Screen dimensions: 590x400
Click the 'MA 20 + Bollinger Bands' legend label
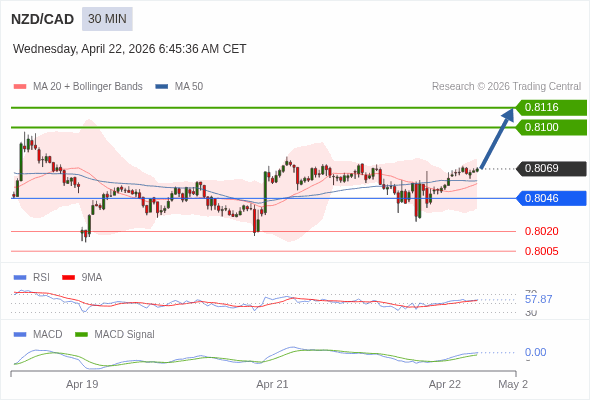point(88,87)
